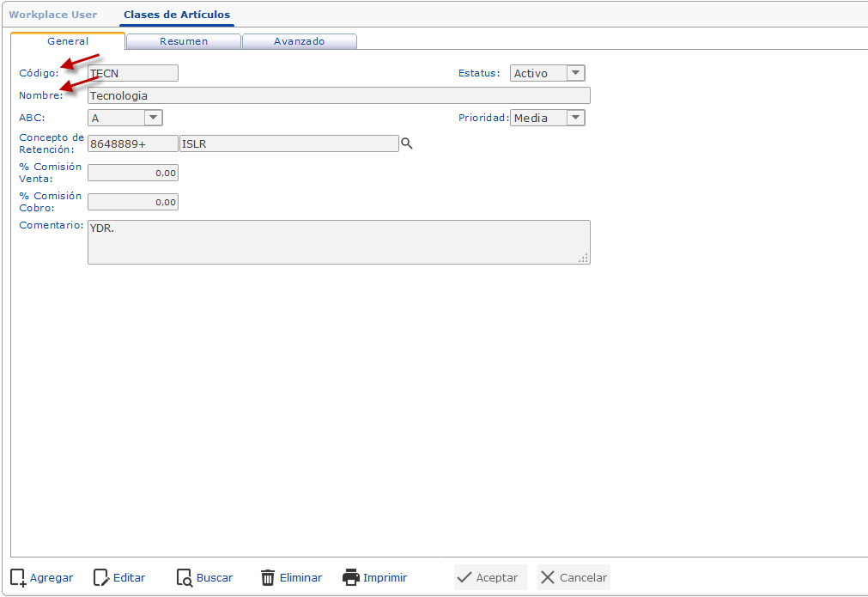Click the Eliminar trash can icon
868x597 pixels.
(268, 577)
